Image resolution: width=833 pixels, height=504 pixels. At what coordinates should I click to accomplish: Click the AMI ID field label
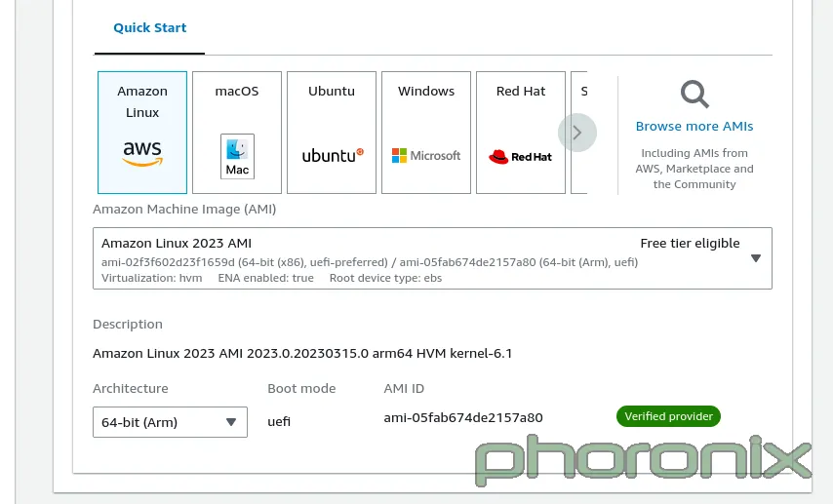404,388
